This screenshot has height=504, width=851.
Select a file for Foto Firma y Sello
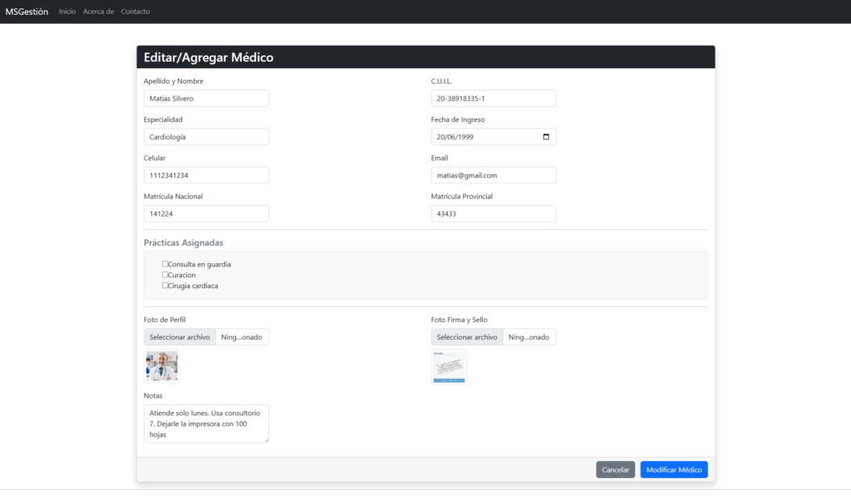click(467, 337)
